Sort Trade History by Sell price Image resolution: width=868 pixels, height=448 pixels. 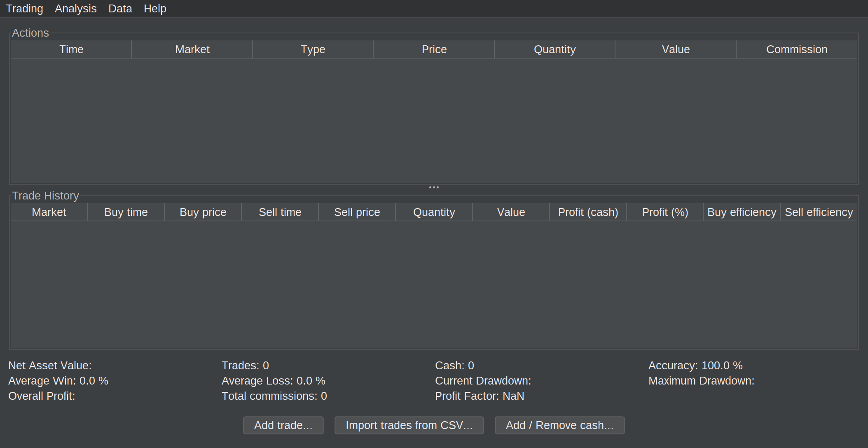[357, 212]
